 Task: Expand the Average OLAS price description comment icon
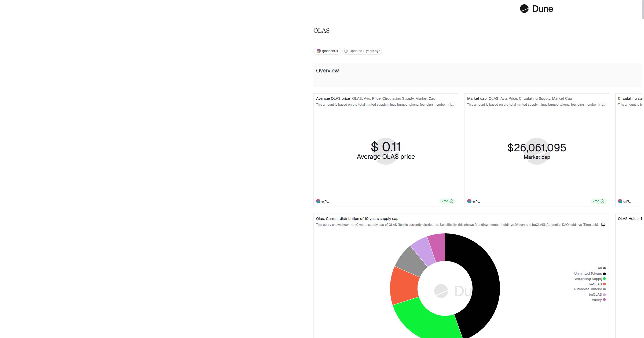452,104
